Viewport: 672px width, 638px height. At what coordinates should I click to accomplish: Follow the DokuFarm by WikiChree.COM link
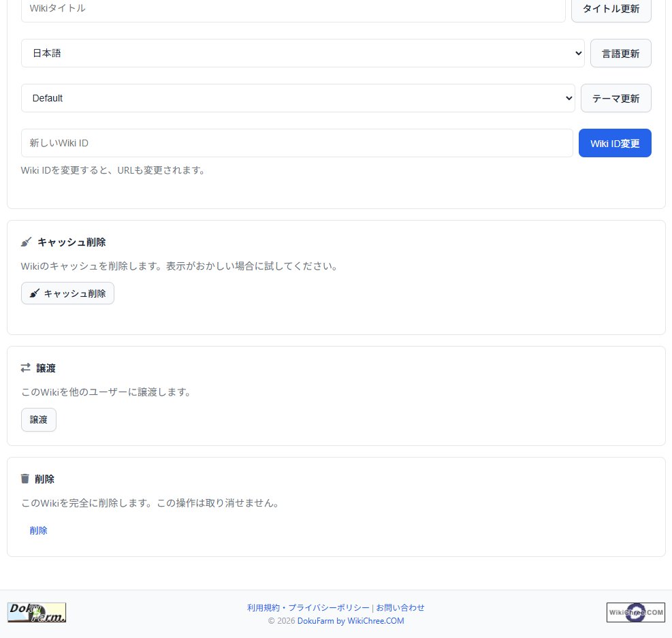click(x=351, y=621)
